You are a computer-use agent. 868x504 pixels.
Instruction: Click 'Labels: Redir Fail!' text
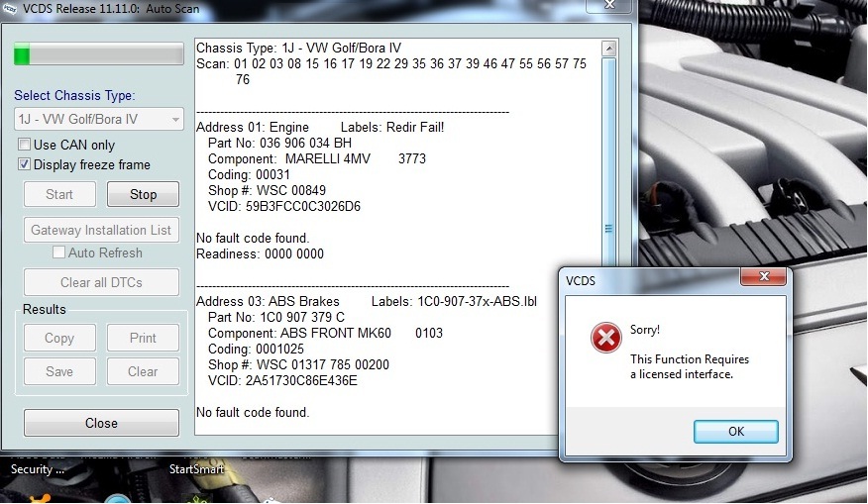(392, 128)
